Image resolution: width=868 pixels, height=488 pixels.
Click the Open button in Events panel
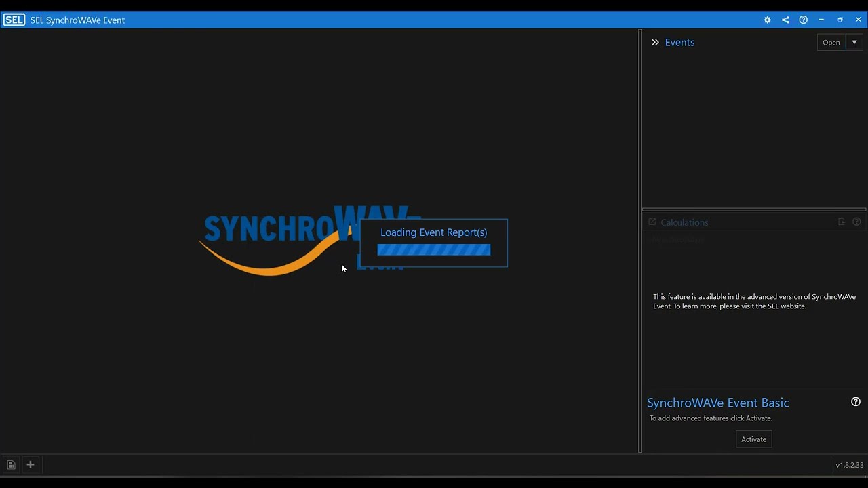[831, 42]
